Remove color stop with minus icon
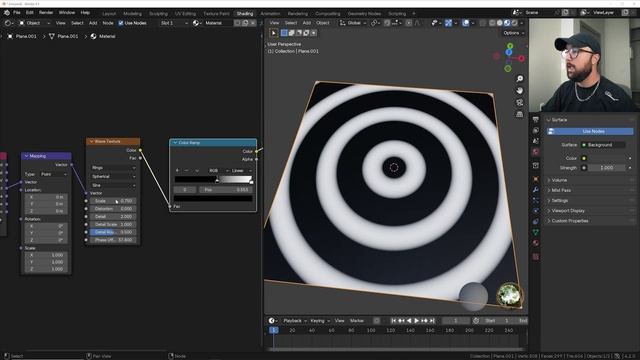The height and width of the screenshot is (360, 640). [187, 170]
